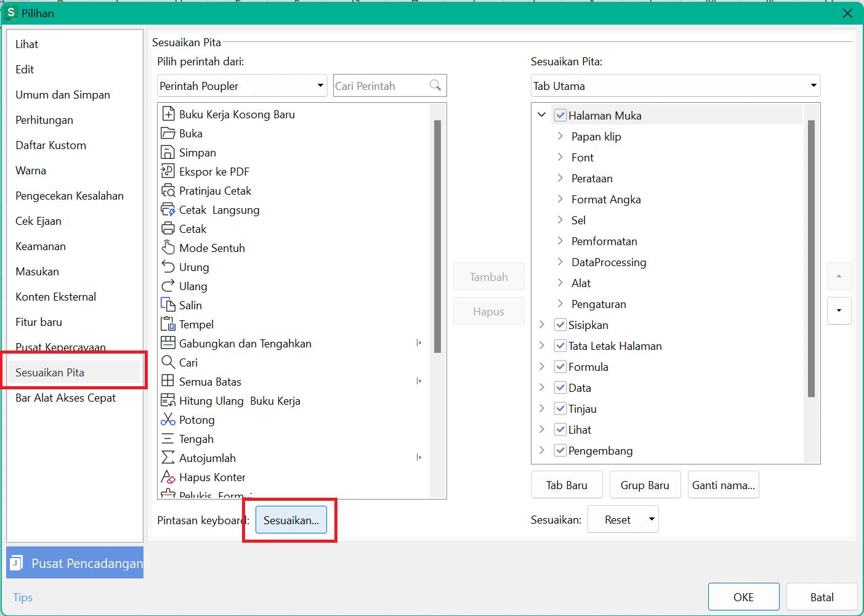864x616 pixels.
Task: Click the Export to PDF icon (Ekspor ke PDF)
Action: [168, 171]
